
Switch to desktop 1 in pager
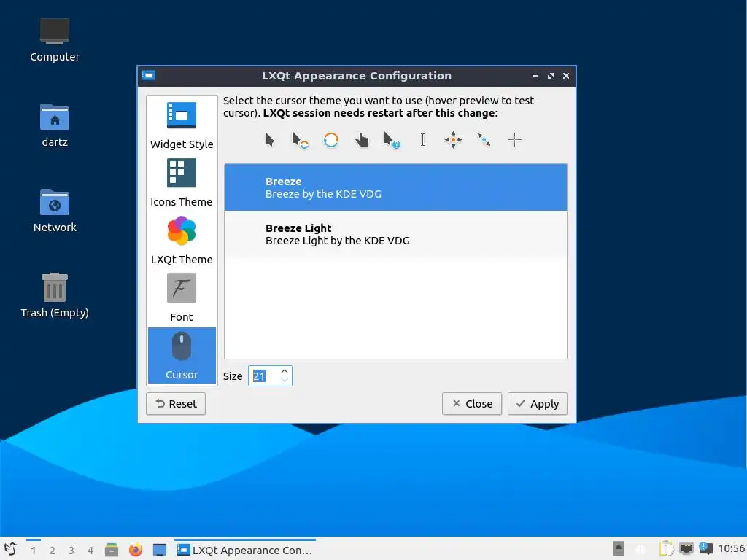[x=34, y=550]
